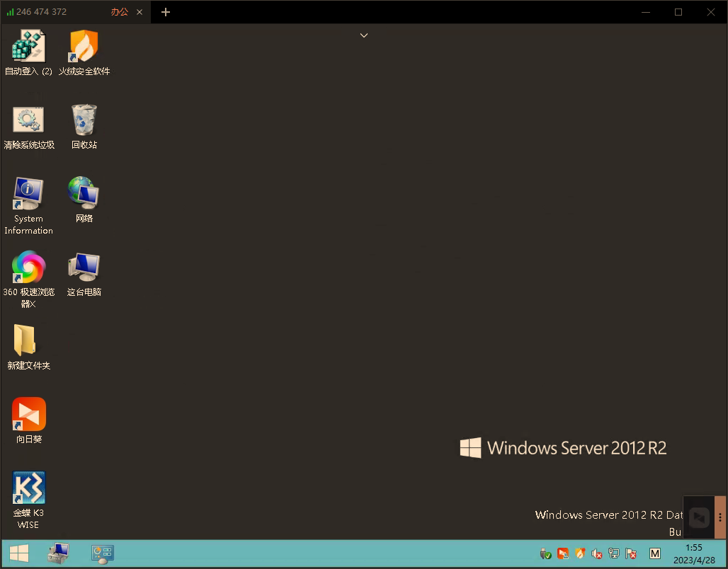Open the taskbar clock showing 1:55
This screenshot has height=569, width=728.
coord(694,553)
